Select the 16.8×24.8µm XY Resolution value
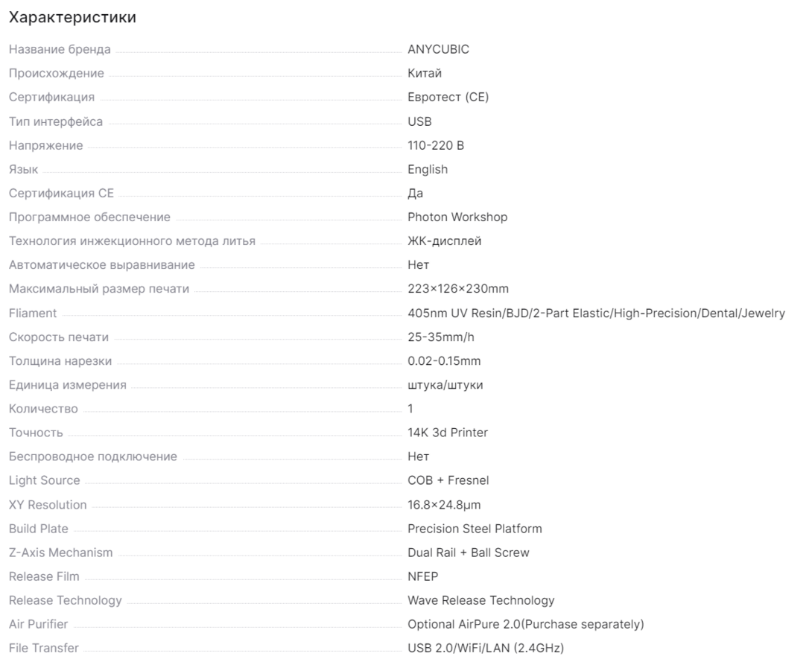This screenshot has height=662, width=812. tap(444, 505)
